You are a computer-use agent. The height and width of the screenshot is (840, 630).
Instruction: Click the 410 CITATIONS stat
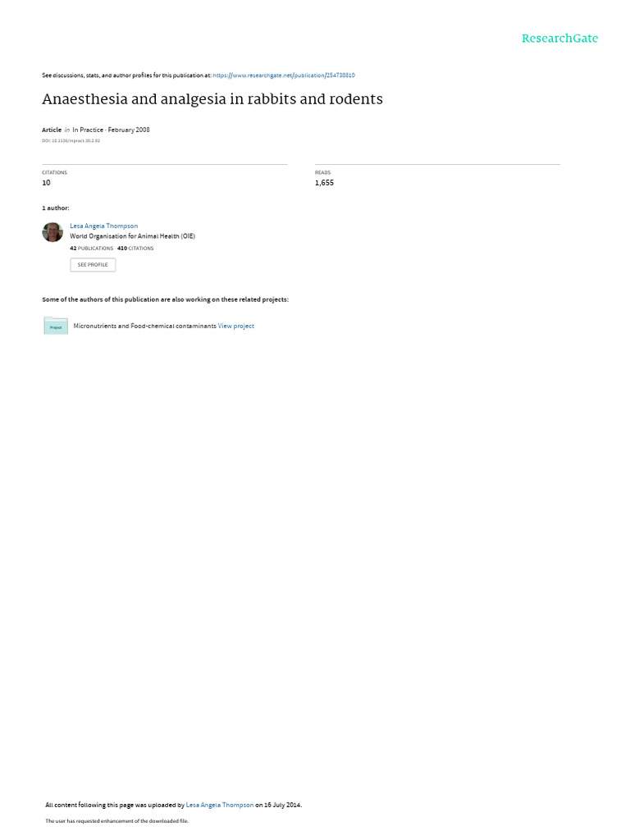point(135,248)
